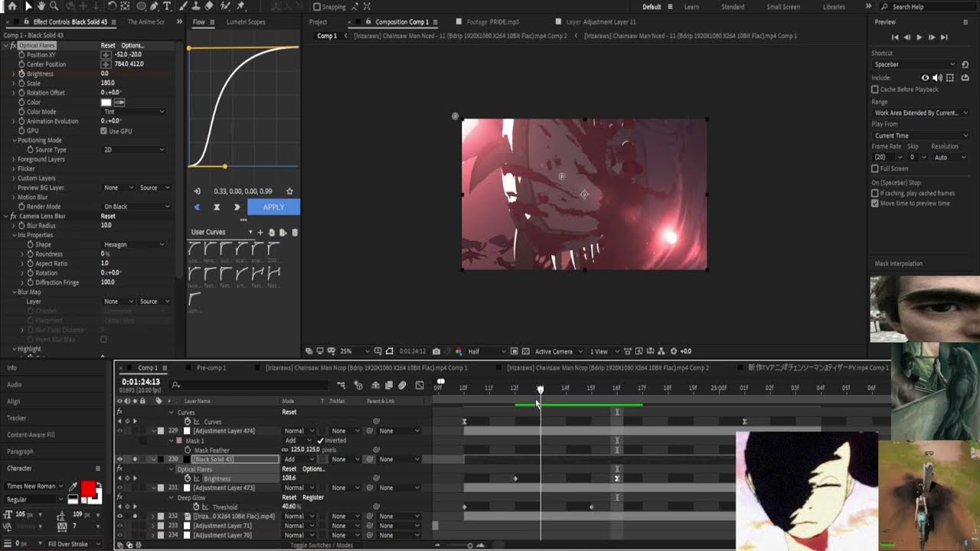This screenshot has height=551, width=980.
Task: Hide Adjustment Layer 474 with its eye toggle
Action: [x=119, y=431]
